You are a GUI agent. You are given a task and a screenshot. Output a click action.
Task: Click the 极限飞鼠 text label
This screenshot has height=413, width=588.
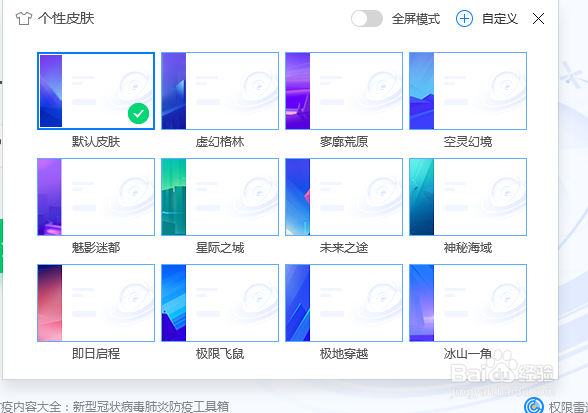click(220, 354)
